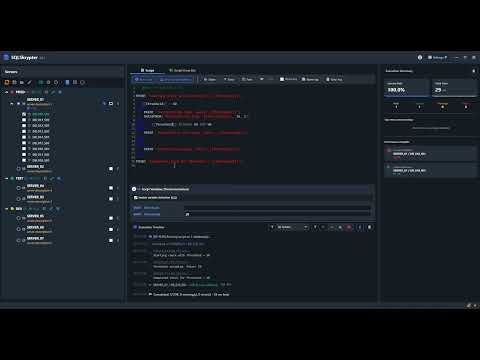Click the red icon in Execution Timeline toolbar

[x=349, y=227]
